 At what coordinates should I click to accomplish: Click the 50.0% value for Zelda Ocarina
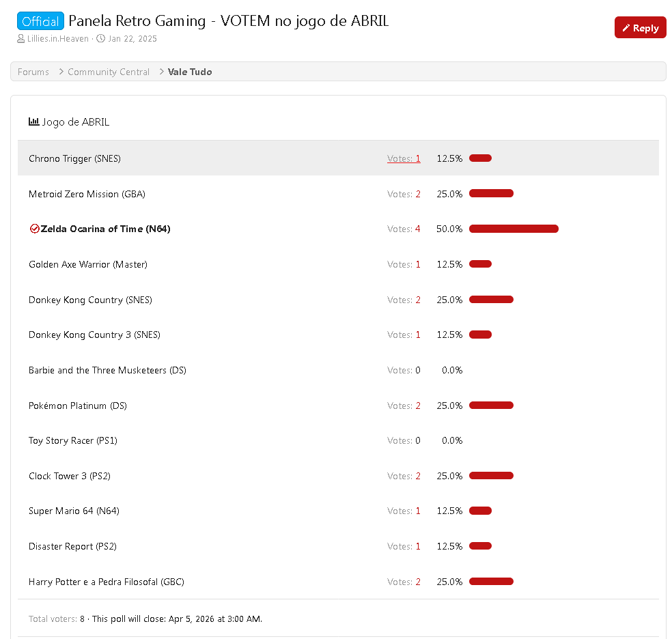[x=449, y=229]
